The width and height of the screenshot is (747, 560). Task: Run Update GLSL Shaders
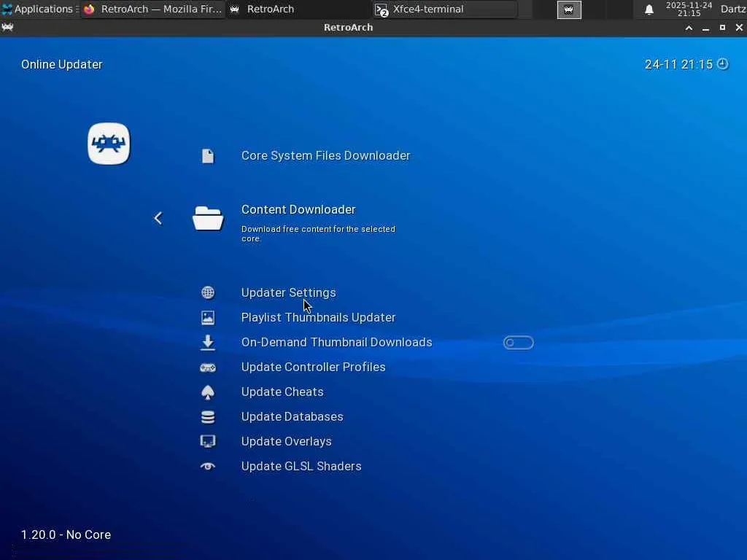(301, 466)
